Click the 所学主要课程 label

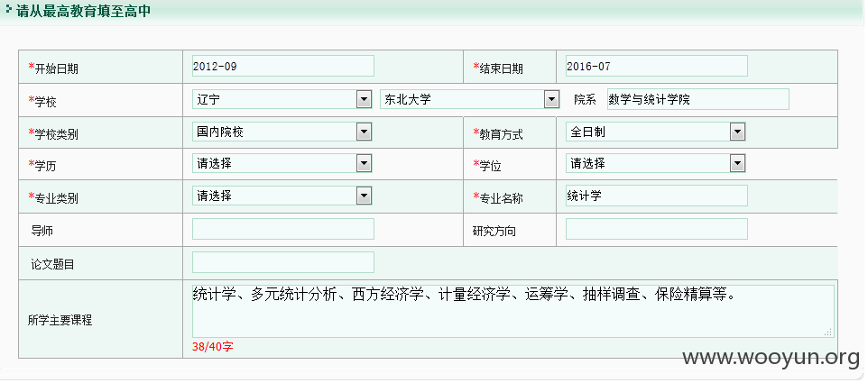click(60, 320)
